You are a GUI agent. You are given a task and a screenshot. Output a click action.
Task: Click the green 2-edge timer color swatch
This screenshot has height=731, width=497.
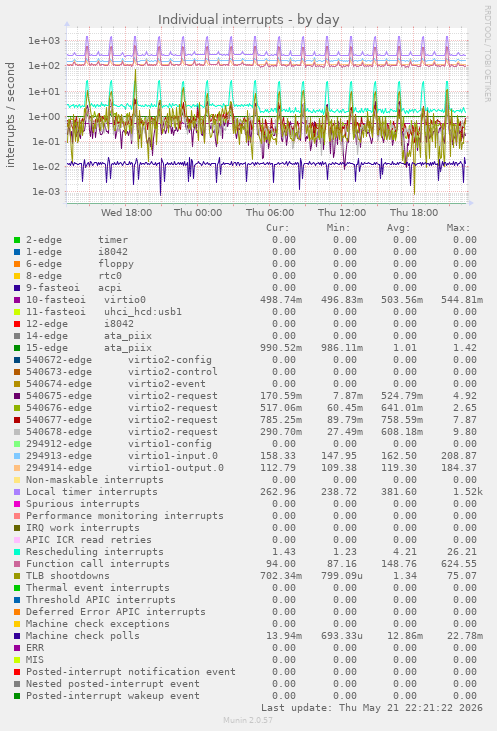(17, 240)
